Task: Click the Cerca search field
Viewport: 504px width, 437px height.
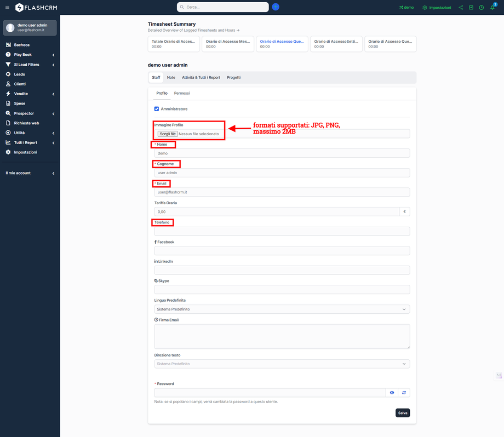Action: 223,7
